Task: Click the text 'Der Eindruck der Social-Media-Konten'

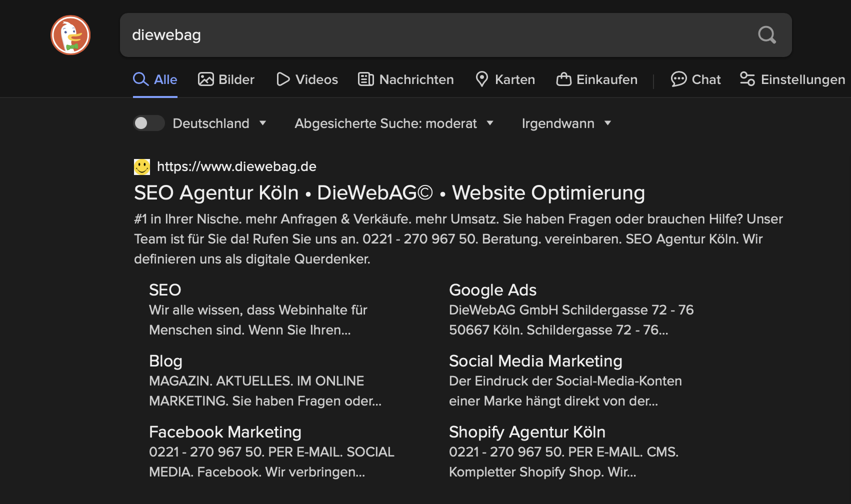Action: (565, 381)
